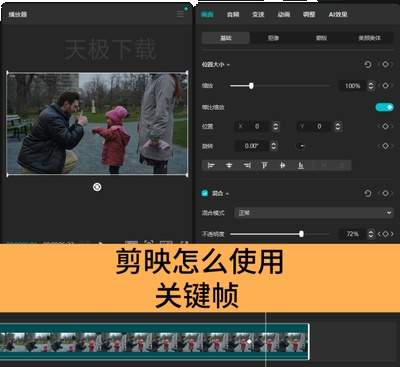Screen dimensions: 400x367
Task: Add keyframe diamond for 缩放 scale
Action: (385, 86)
